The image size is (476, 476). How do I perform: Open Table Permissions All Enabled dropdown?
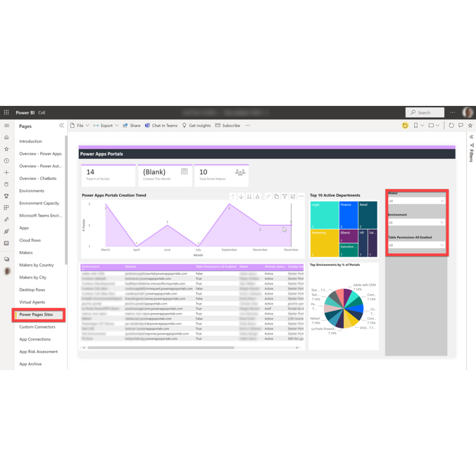pos(416,245)
